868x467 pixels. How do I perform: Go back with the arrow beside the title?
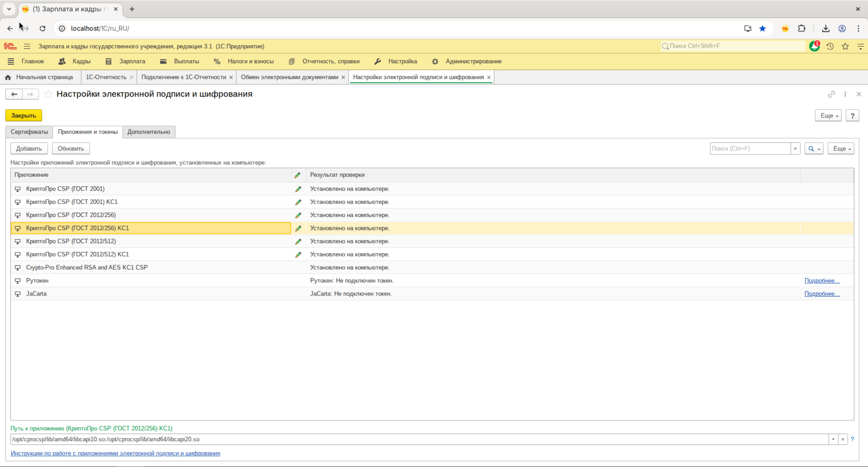click(14, 94)
